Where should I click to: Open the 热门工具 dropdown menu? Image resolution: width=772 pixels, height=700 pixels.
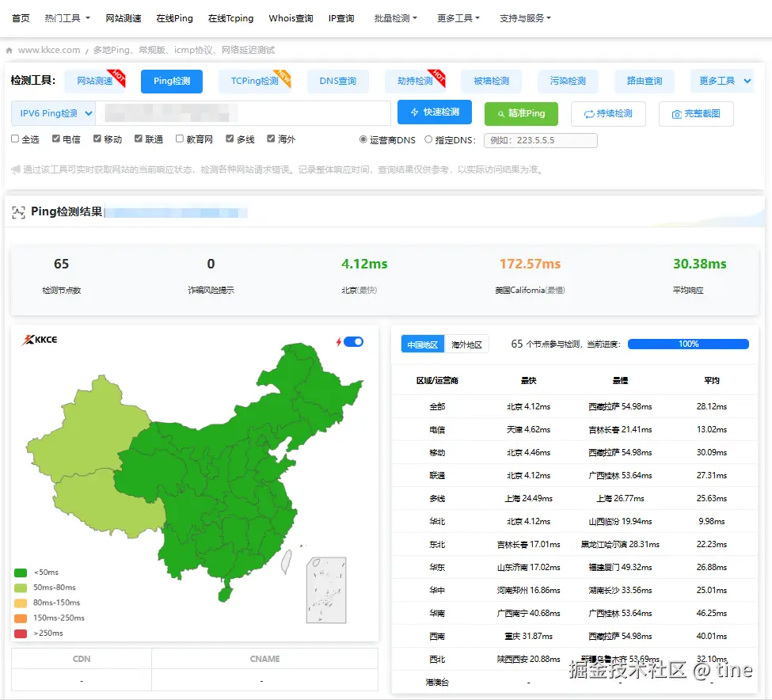[67, 18]
